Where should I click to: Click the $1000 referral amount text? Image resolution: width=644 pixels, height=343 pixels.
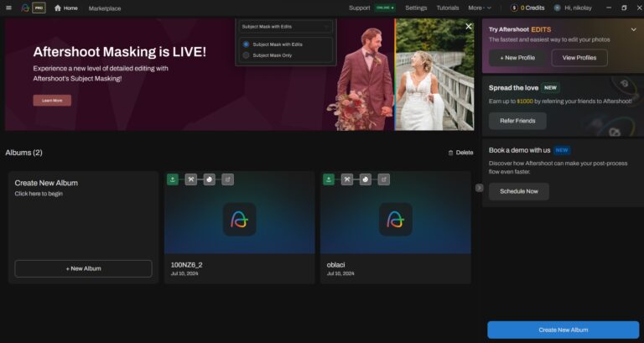(524, 101)
